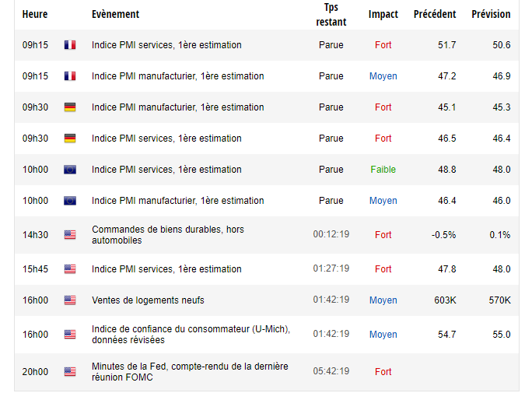
Task: Click EU flag in 10h00 PMI services row
Action: 70,170
